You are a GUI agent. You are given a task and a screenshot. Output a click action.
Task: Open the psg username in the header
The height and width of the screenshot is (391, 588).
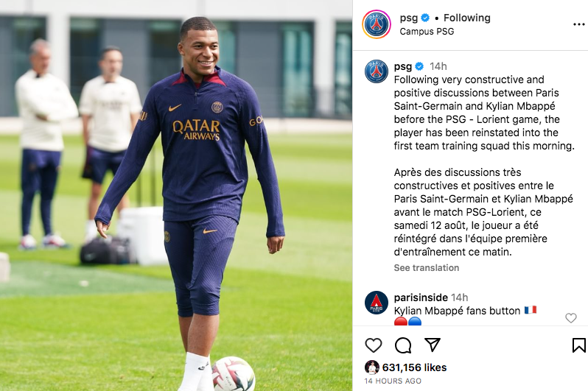(x=409, y=18)
